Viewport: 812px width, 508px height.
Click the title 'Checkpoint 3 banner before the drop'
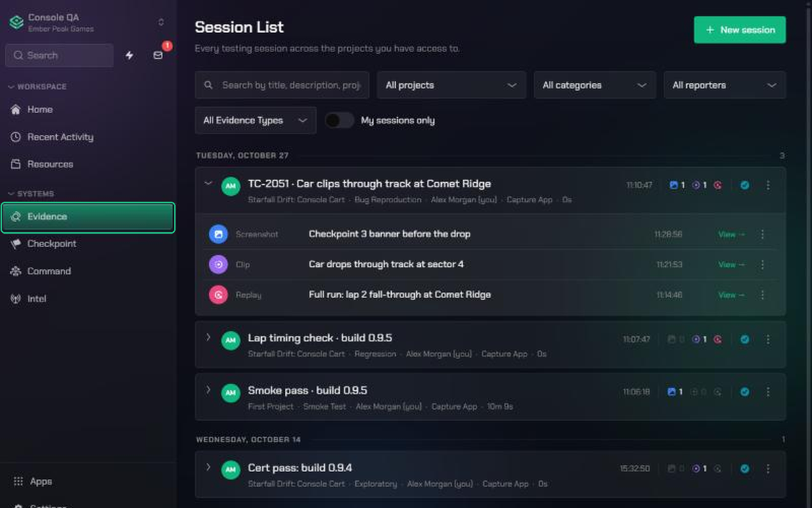point(390,234)
